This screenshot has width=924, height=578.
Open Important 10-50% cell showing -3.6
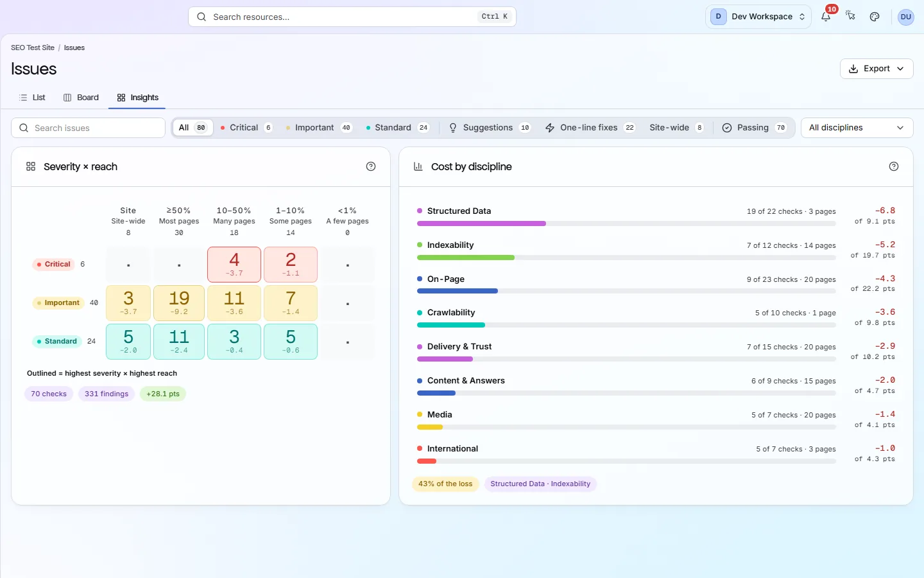point(234,303)
